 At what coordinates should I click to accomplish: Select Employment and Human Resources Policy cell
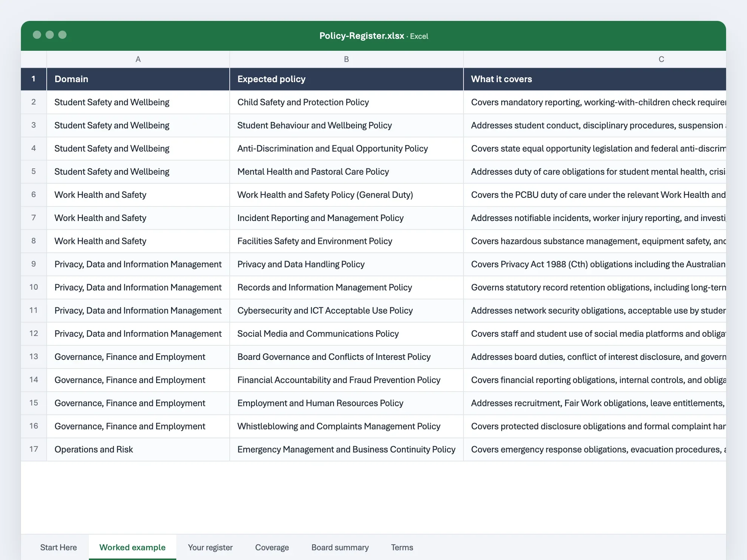[347, 403]
